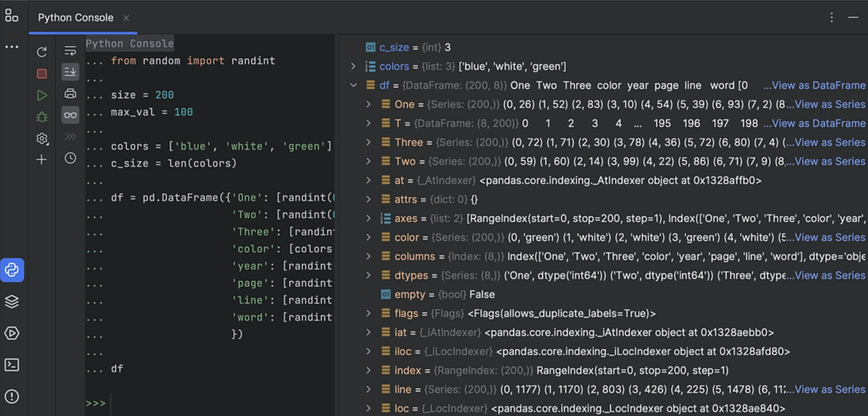Screen dimensions: 868x416
Task: Click View as DataFrame for df
Action: 818,85
